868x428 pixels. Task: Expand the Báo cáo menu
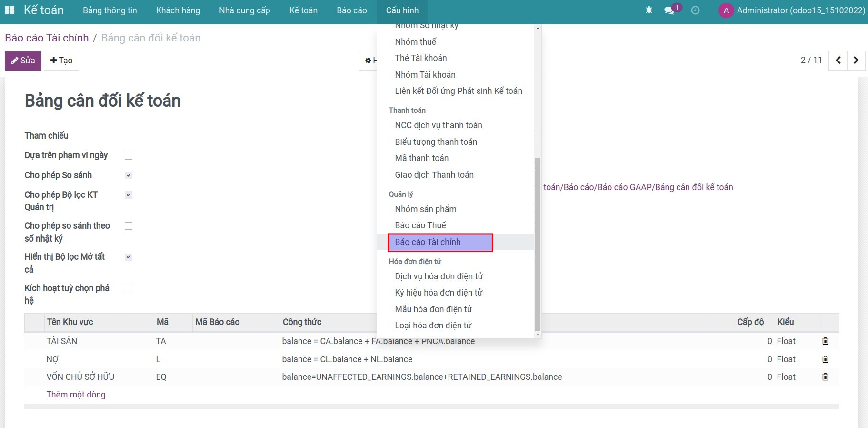click(351, 10)
